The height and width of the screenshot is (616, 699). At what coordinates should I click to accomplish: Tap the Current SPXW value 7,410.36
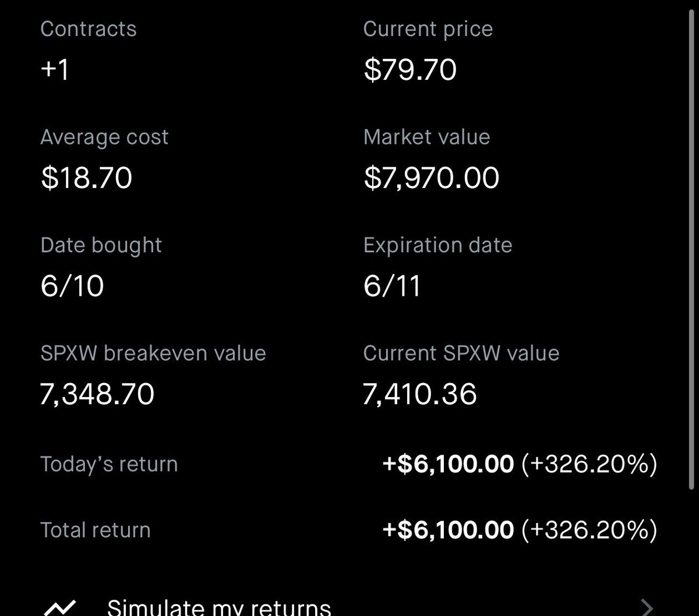420,394
